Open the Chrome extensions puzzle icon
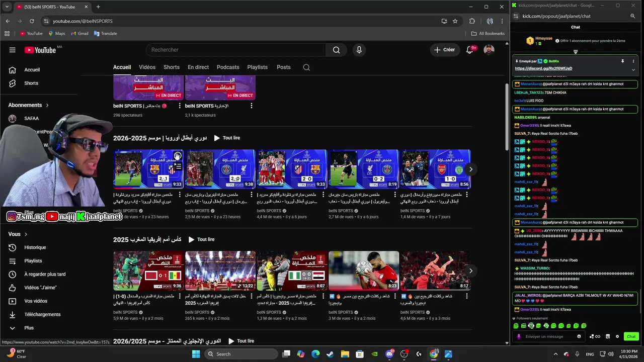Viewport: 644px width, 362px height. 472,21
